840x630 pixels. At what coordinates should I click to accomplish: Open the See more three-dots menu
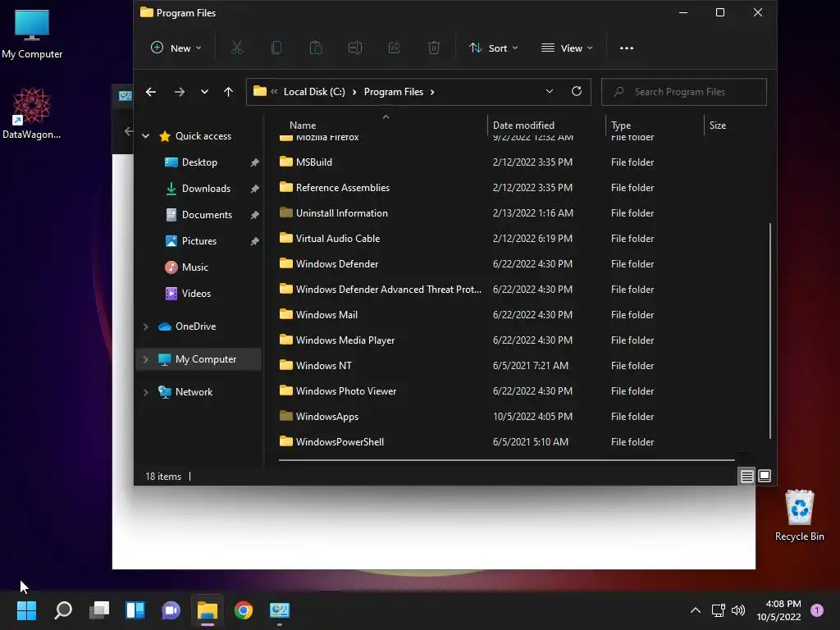(x=626, y=48)
